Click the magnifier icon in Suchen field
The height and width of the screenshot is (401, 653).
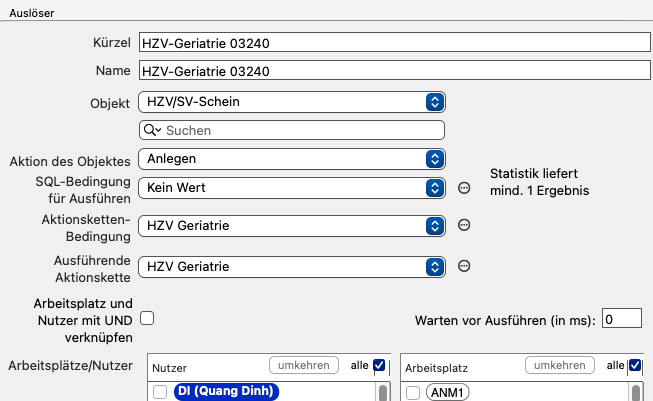152,130
